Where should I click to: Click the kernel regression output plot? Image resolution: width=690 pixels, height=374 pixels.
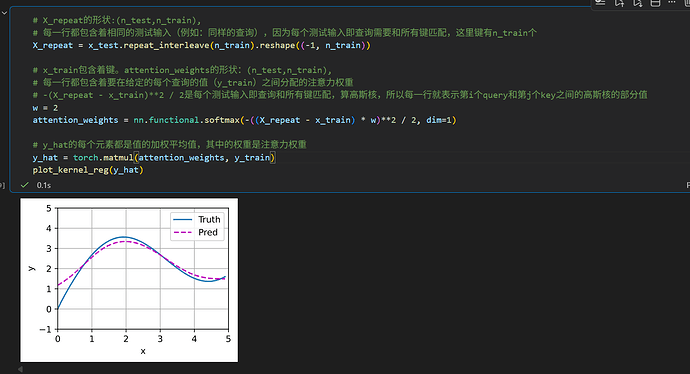[x=129, y=280]
